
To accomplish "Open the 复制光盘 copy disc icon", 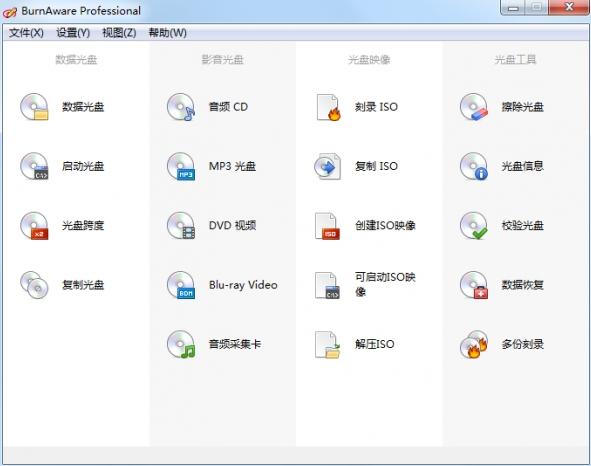I will coord(34,285).
